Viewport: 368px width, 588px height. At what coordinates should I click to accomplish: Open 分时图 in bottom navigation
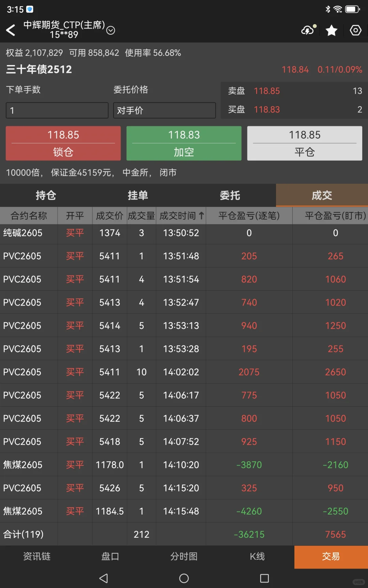(x=184, y=556)
